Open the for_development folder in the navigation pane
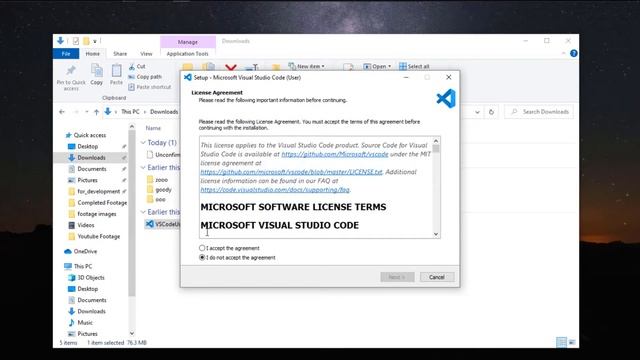640x360 pixels. [x=98, y=191]
